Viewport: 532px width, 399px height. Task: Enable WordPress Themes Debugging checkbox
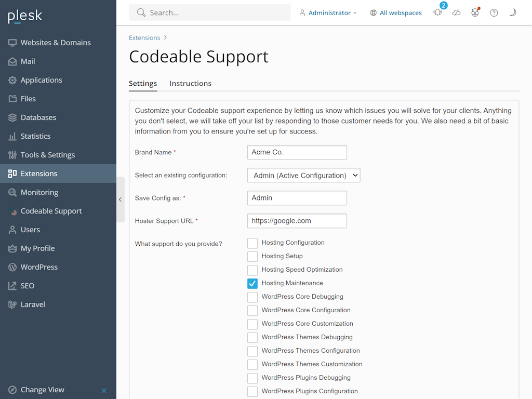click(252, 338)
